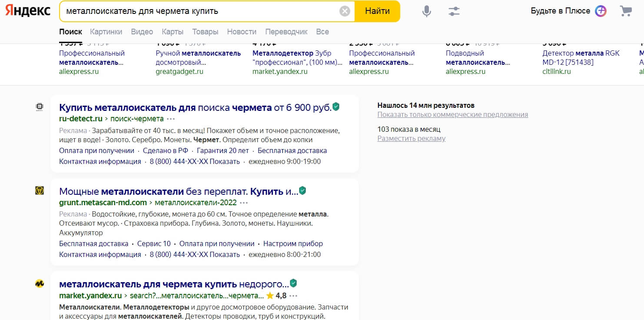Click Разместить рекламу link
This screenshot has width=644, height=320.
pyautogui.click(x=412, y=139)
